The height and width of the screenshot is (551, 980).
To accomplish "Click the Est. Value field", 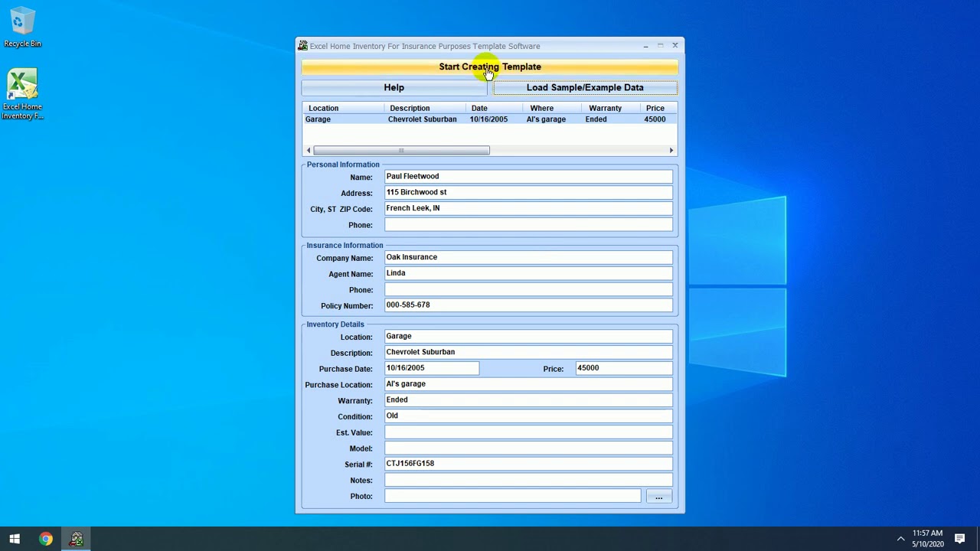I will [528, 432].
